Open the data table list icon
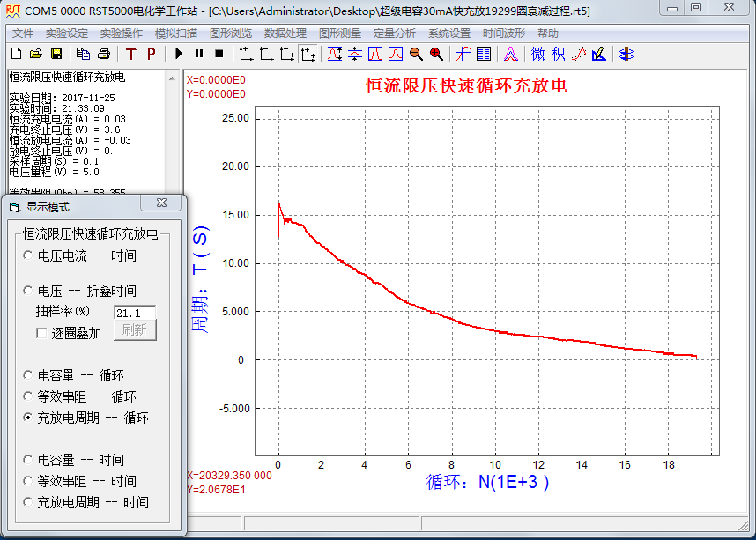 484,54
